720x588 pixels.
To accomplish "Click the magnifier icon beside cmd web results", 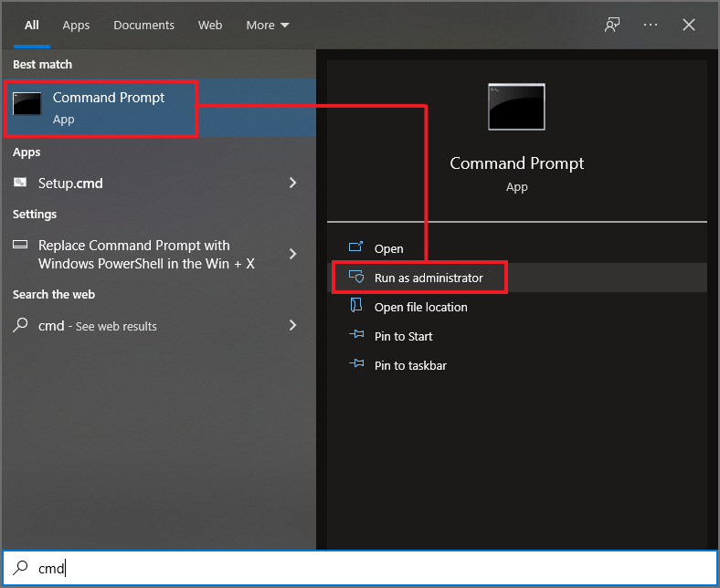I will (x=20, y=325).
